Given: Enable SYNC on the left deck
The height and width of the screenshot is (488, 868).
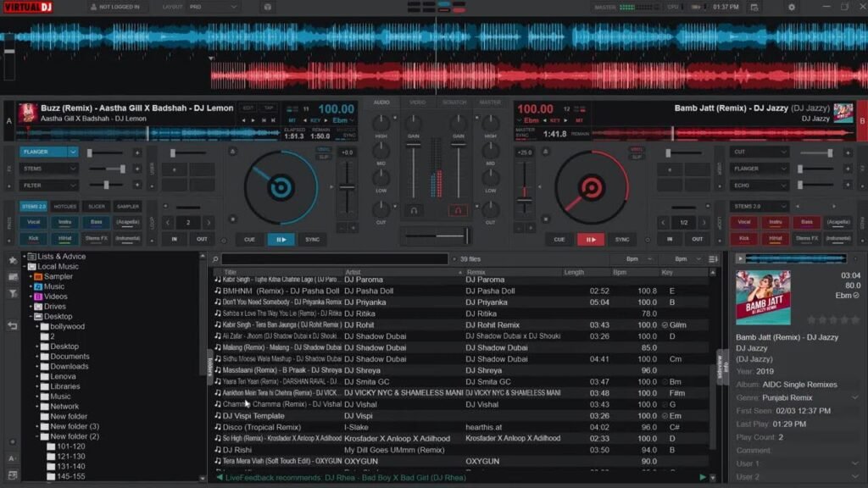Looking at the screenshot, I should click(x=312, y=240).
